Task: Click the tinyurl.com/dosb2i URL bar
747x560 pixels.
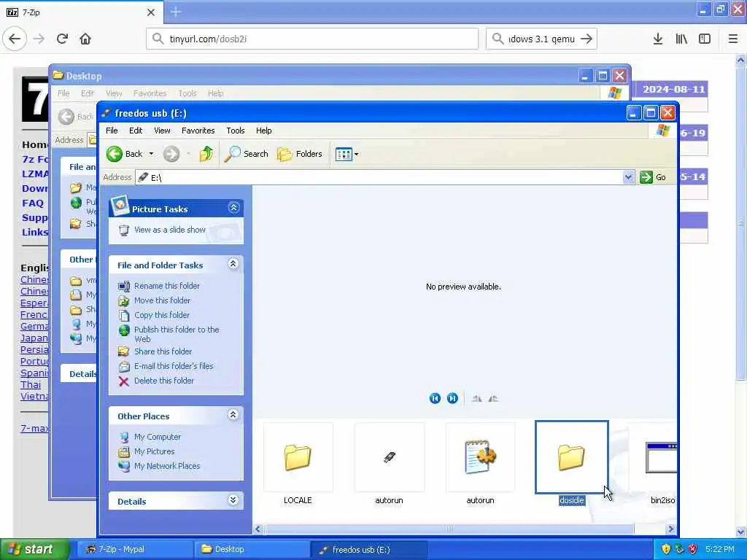Action: click(x=312, y=39)
